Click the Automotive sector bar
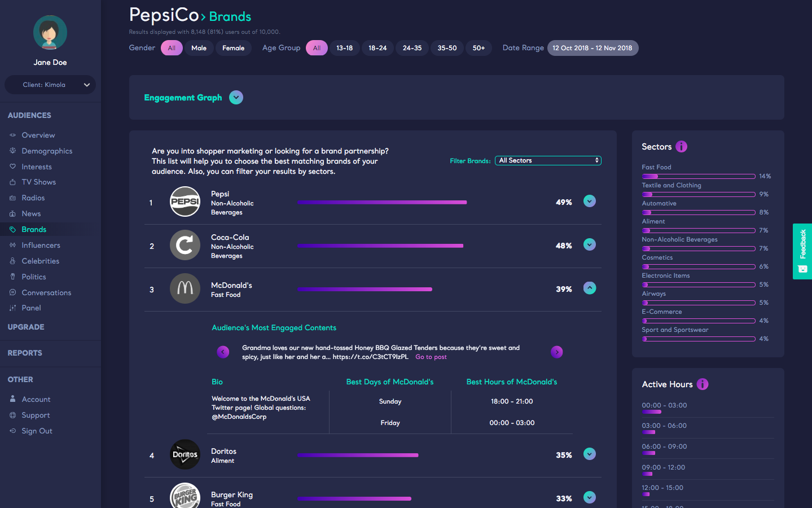 (x=699, y=212)
